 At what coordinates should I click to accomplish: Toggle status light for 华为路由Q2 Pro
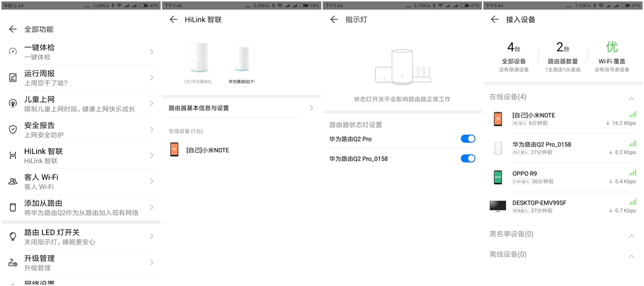(x=468, y=139)
